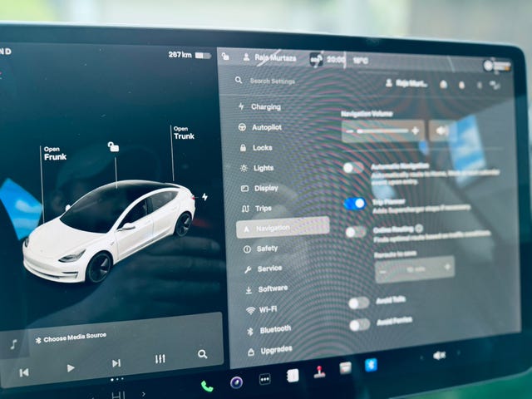Open the Wi-Fi settings

click(262, 309)
